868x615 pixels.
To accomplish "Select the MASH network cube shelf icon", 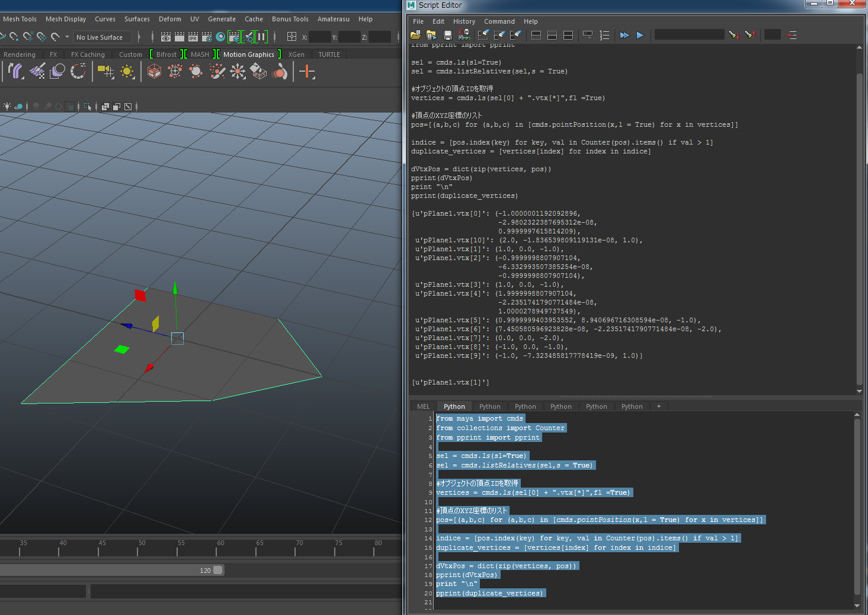I will [x=154, y=72].
